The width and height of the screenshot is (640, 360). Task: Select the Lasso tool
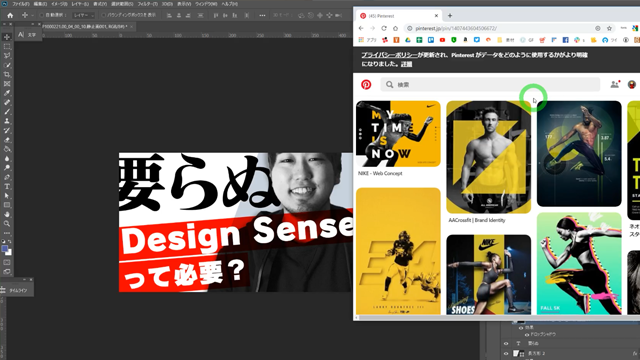pyautogui.click(x=7, y=56)
